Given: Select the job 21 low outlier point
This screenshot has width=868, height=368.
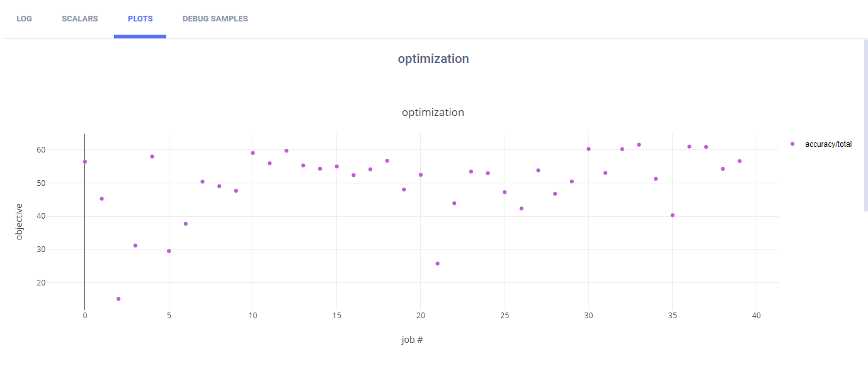Looking at the screenshot, I should (437, 263).
